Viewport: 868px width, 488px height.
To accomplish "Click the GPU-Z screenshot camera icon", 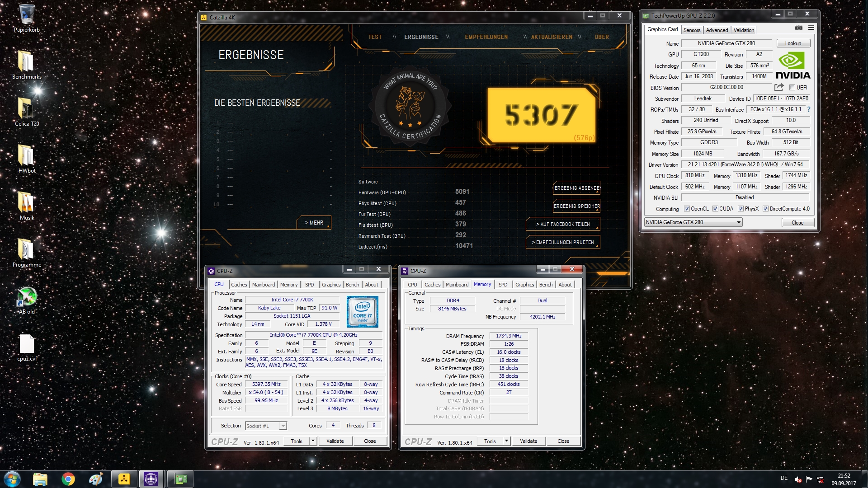I will click(799, 28).
